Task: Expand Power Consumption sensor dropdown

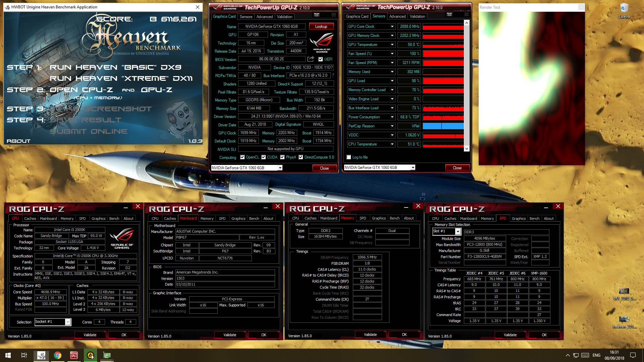Action: (392, 117)
